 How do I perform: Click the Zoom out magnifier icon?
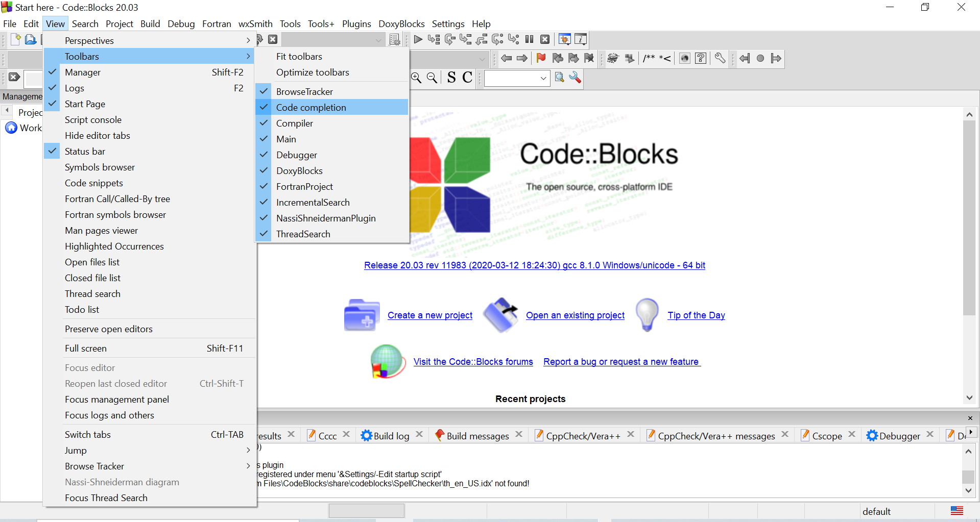tap(432, 78)
